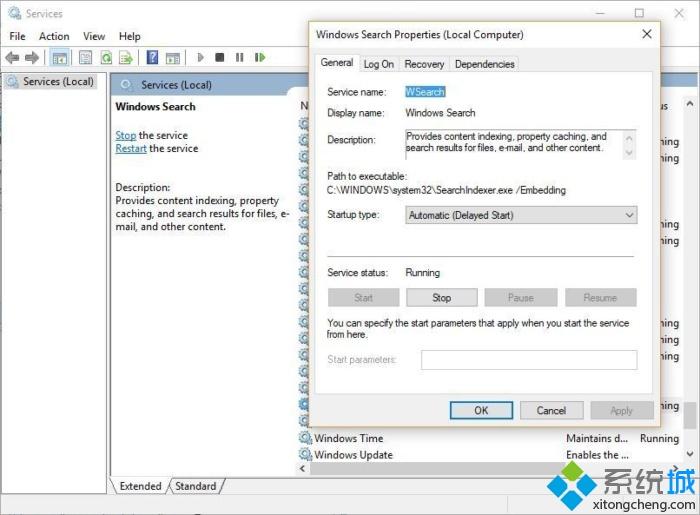This screenshot has height=515, width=700.
Task: Click the highlighted WSearch service name
Action: (x=425, y=92)
